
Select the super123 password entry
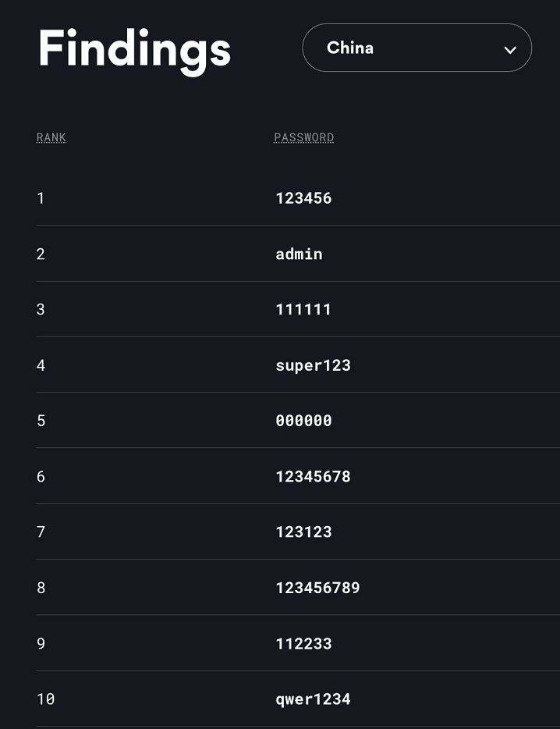tap(313, 365)
